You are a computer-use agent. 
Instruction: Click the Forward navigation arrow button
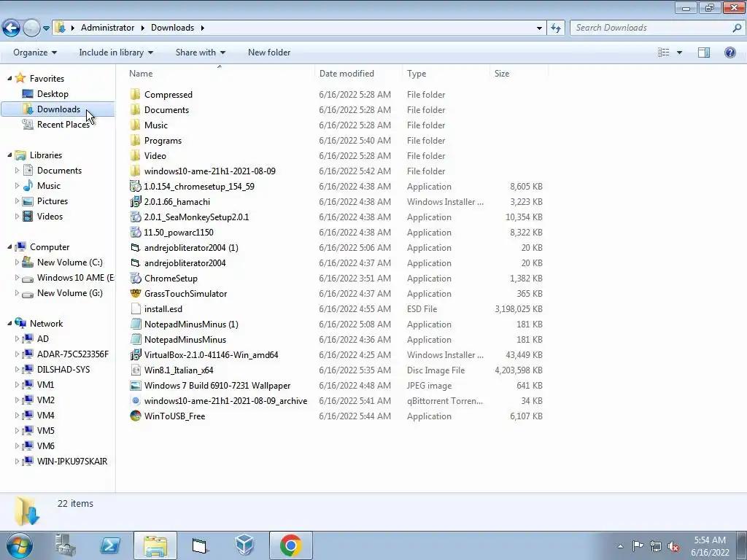(x=31, y=28)
